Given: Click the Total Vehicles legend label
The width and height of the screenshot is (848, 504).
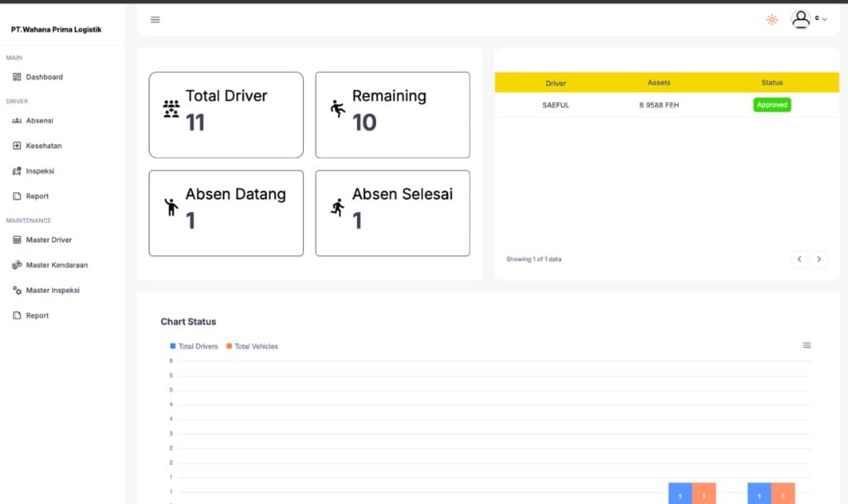Looking at the screenshot, I should tap(256, 347).
